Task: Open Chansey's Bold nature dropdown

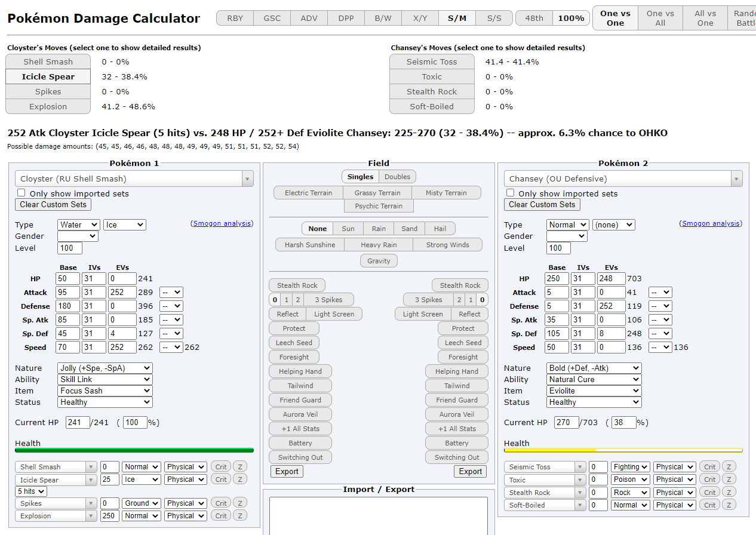Action: click(594, 368)
